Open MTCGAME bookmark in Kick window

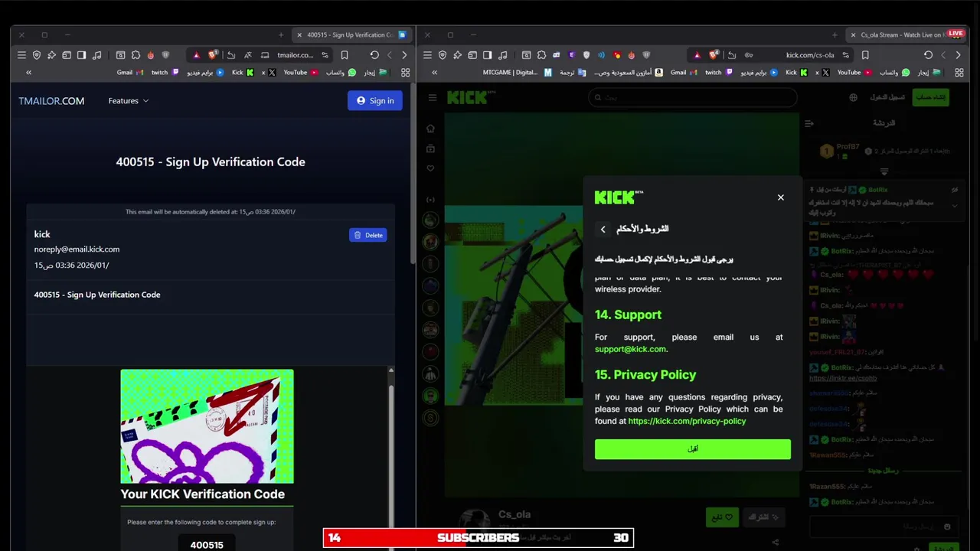(517, 73)
